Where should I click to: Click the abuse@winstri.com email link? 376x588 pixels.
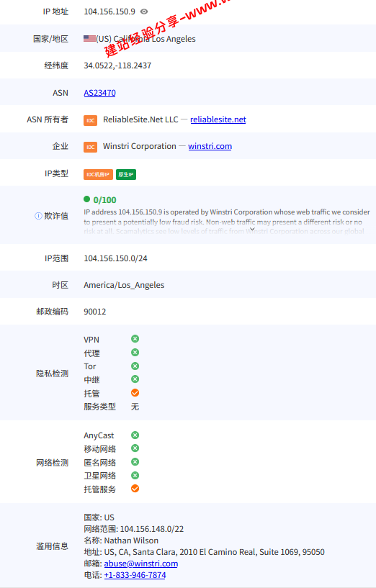point(140,564)
